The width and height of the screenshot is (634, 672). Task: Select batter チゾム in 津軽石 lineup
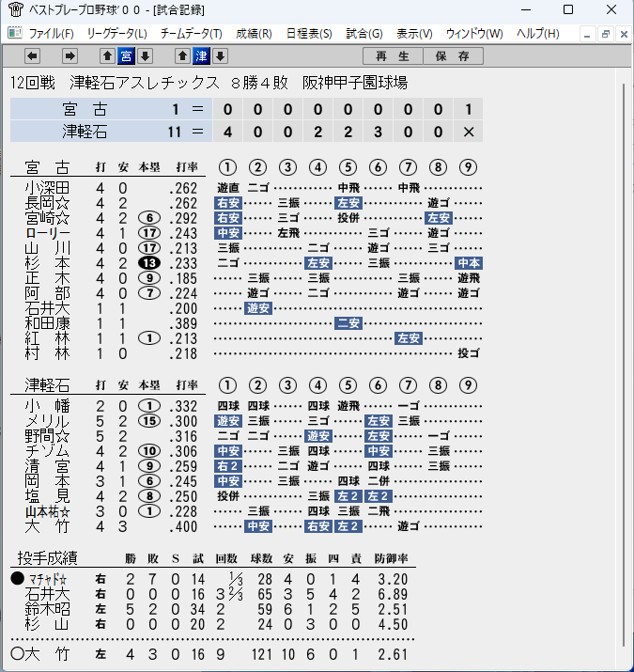pos(48,451)
